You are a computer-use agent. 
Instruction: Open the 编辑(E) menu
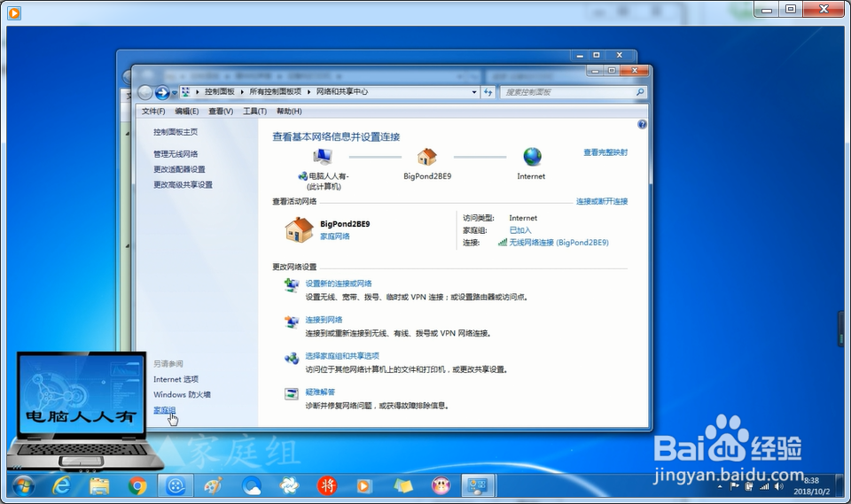[x=187, y=112]
